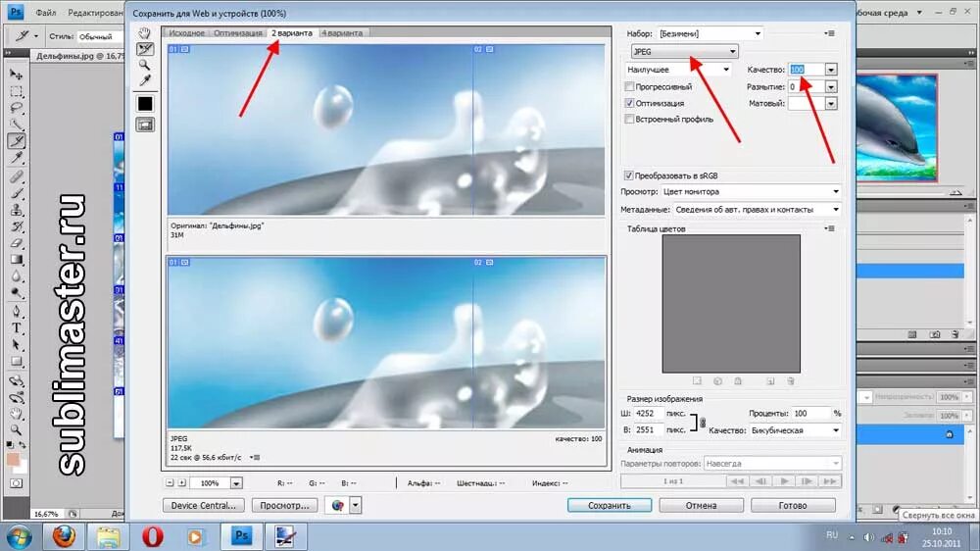Select the Eraser tool
Image resolution: width=980 pixels, height=551 pixels.
coord(17,243)
